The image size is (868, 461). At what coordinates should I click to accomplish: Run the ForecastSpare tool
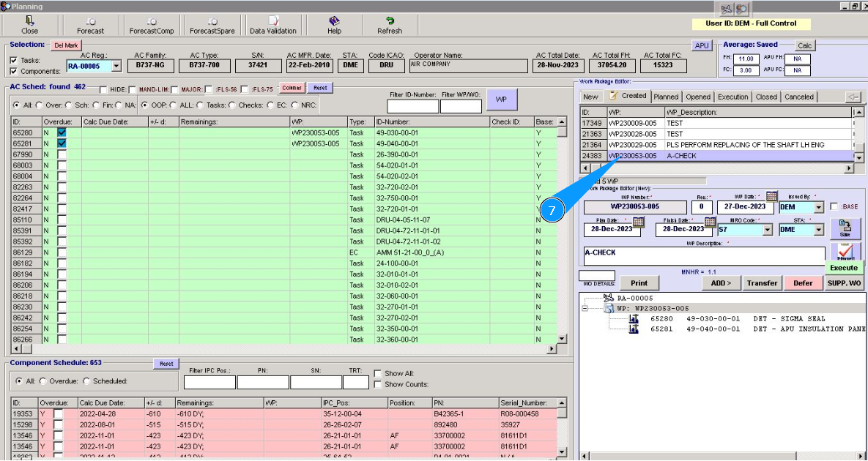tap(212, 22)
